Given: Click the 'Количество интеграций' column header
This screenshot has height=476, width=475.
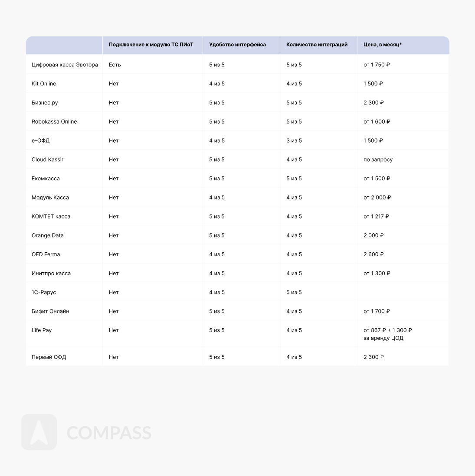Looking at the screenshot, I should pos(317,45).
